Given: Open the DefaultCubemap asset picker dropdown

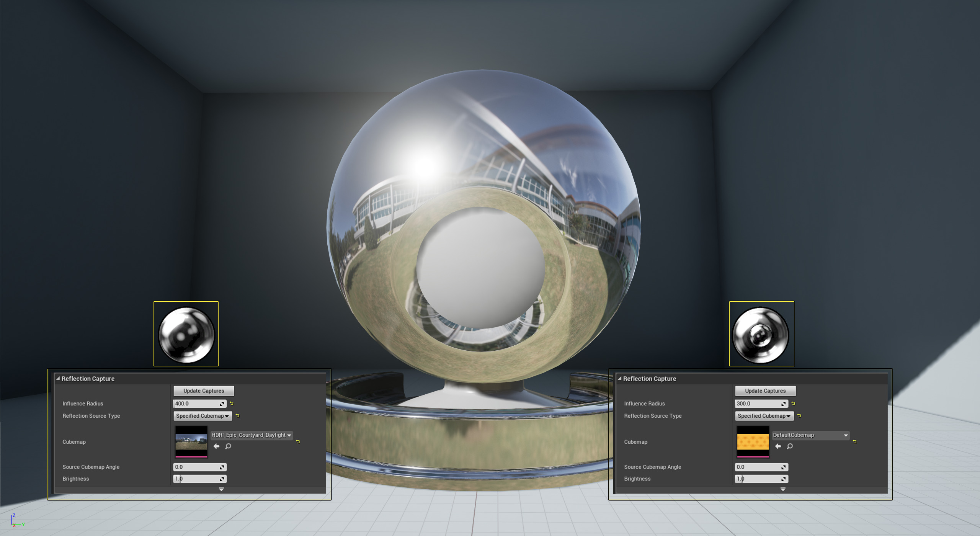Looking at the screenshot, I should 810,435.
